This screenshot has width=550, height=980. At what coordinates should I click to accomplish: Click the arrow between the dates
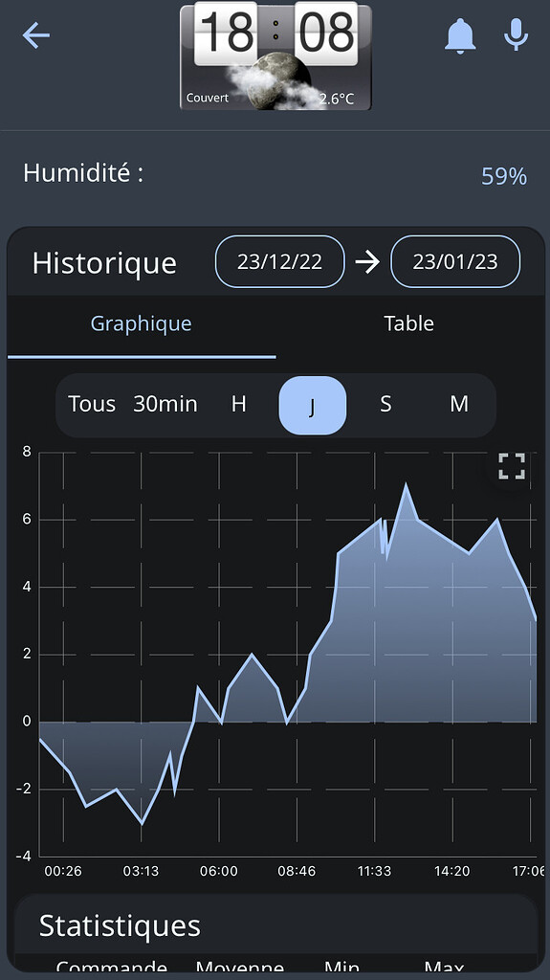coord(367,262)
